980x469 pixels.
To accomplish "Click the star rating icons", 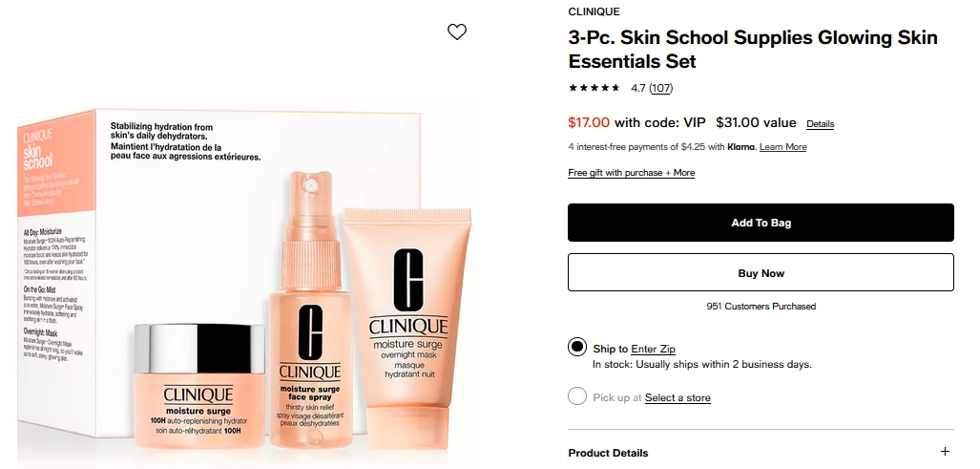I will [594, 88].
